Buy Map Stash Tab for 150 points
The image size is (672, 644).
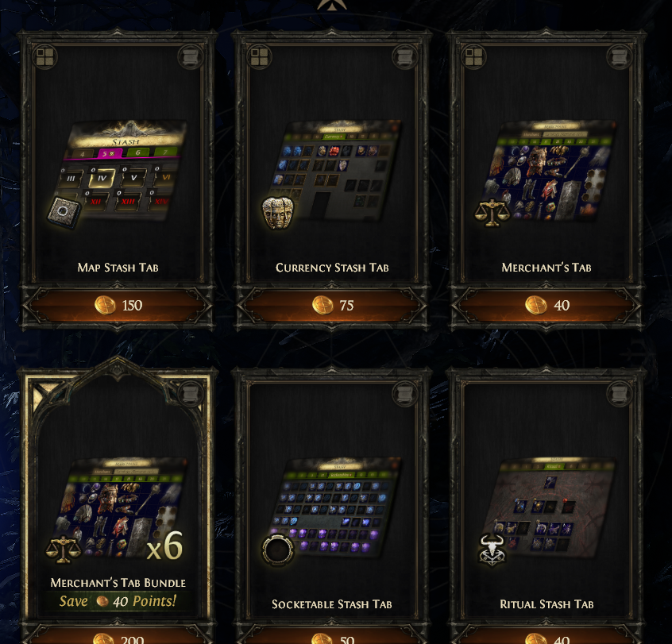(118, 306)
